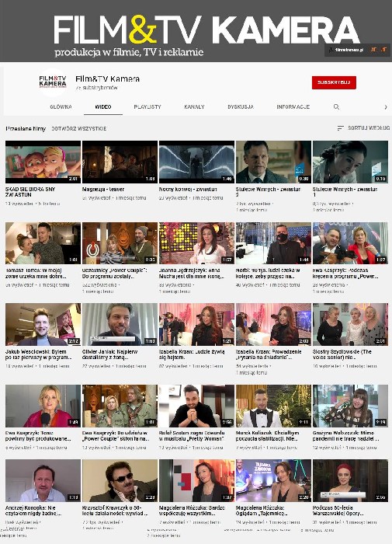The width and height of the screenshot is (392, 544).
Task: Open the Norbi video thumbnail
Action: point(273,243)
